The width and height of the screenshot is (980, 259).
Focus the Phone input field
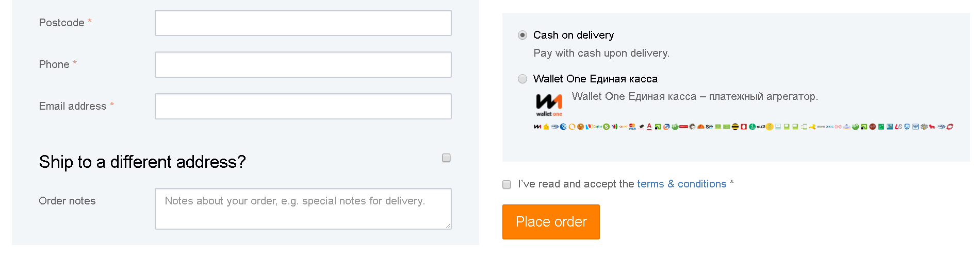303,64
